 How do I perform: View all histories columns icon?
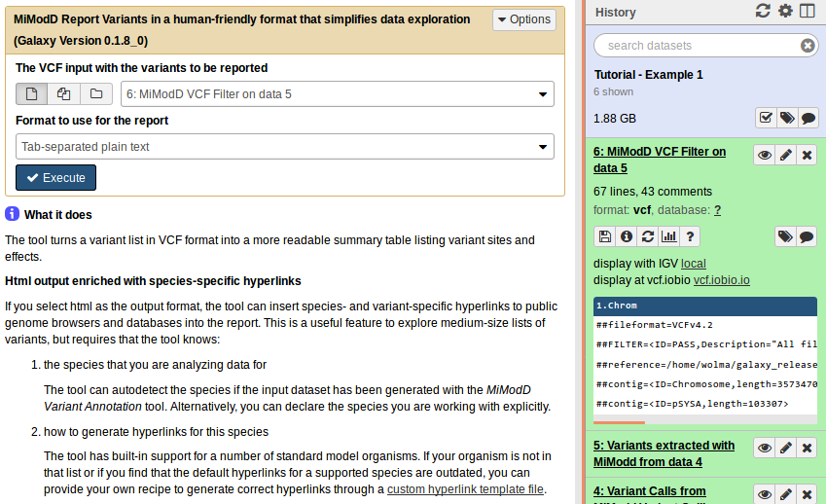pyautogui.click(x=808, y=11)
